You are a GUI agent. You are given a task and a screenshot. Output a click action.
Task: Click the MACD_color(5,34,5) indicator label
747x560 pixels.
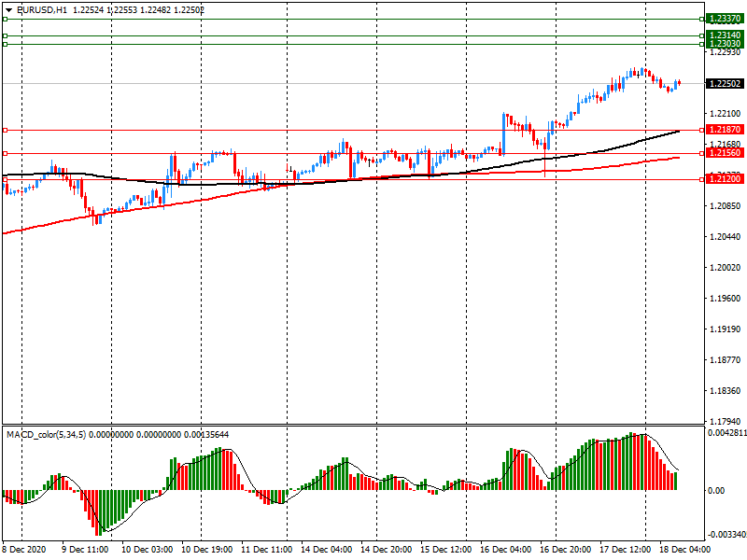click(46, 435)
